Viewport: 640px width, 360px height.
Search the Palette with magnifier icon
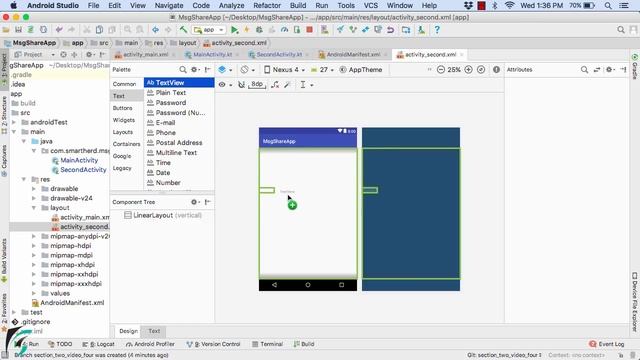pyautogui.click(x=183, y=70)
